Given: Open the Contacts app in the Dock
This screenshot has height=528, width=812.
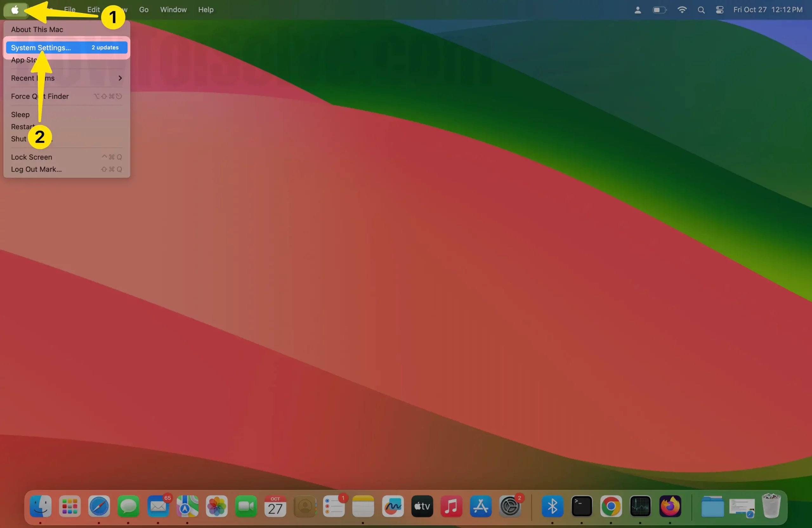Looking at the screenshot, I should pyautogui.click(x=305, y=506).
